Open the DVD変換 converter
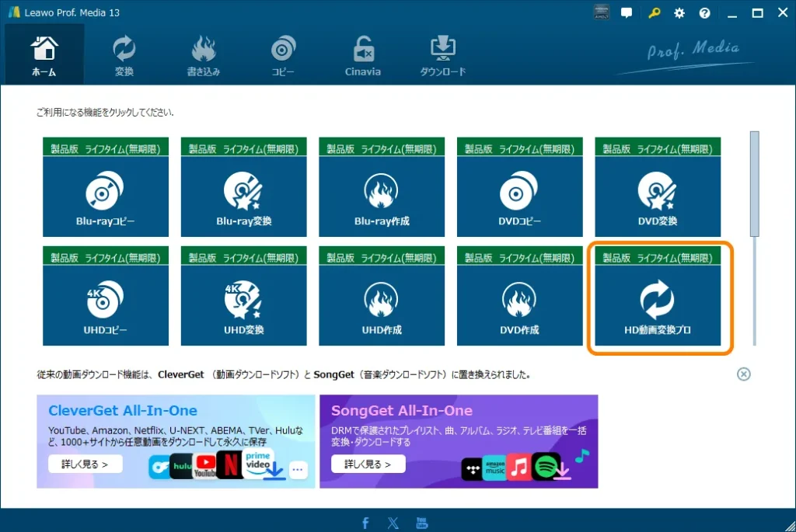 [x=658, y=194]
